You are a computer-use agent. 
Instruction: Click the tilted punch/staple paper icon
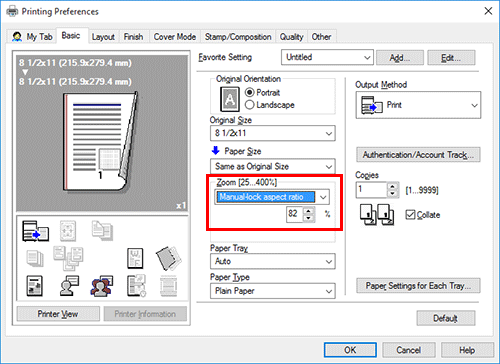click(x=168, y=258)
